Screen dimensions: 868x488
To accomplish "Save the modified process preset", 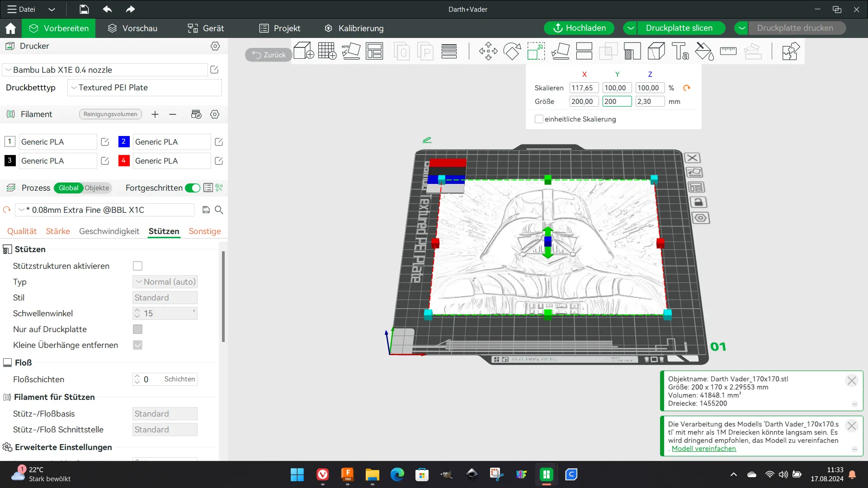I will [206, 210].
